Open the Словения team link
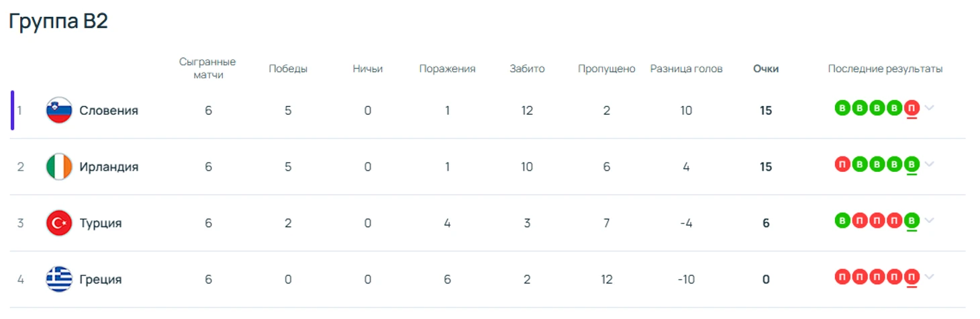This screenshot has width=980, height=319. 109,111
